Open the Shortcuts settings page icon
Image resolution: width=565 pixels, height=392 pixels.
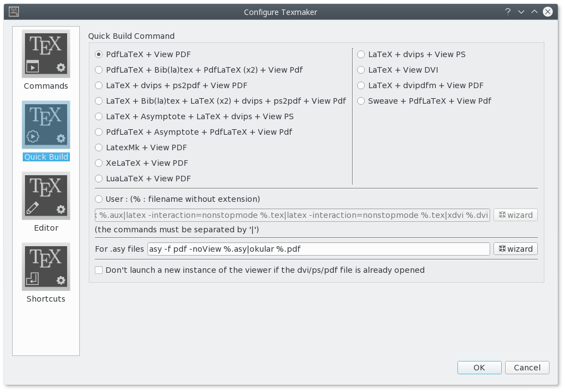(x=46, y=267)
